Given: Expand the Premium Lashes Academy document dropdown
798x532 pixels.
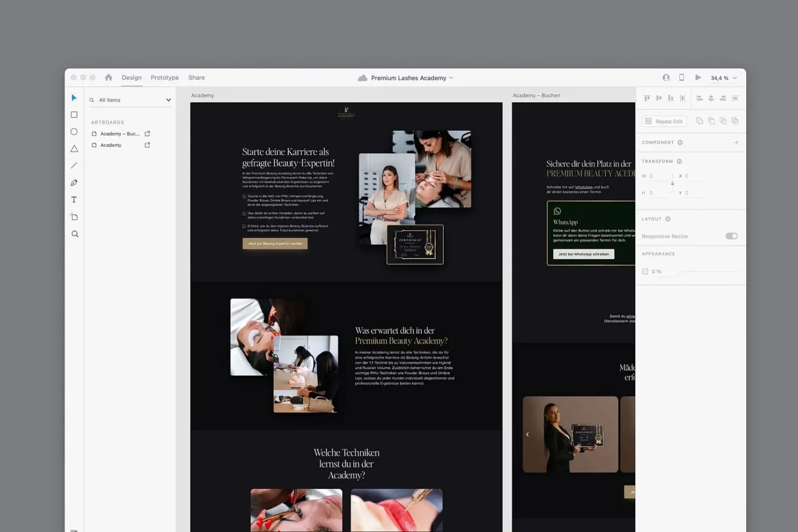Looking at the screenshot, I should [451, 78].
